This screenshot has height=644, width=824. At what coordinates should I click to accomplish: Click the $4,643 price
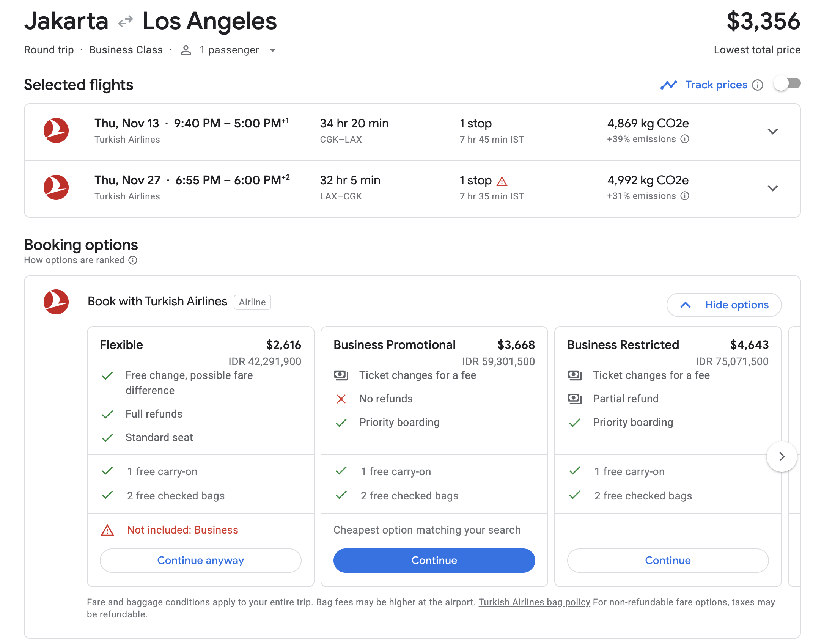pos(749,345)
